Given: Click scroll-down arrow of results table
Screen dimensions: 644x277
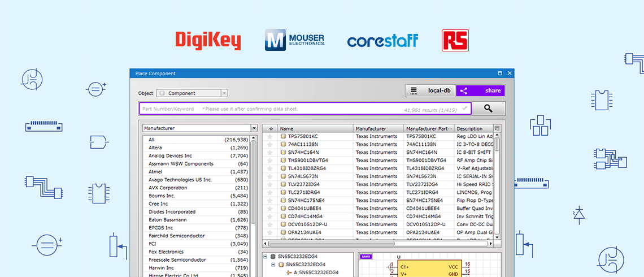Looking at the screenshot, I should (x=497, y=237).
